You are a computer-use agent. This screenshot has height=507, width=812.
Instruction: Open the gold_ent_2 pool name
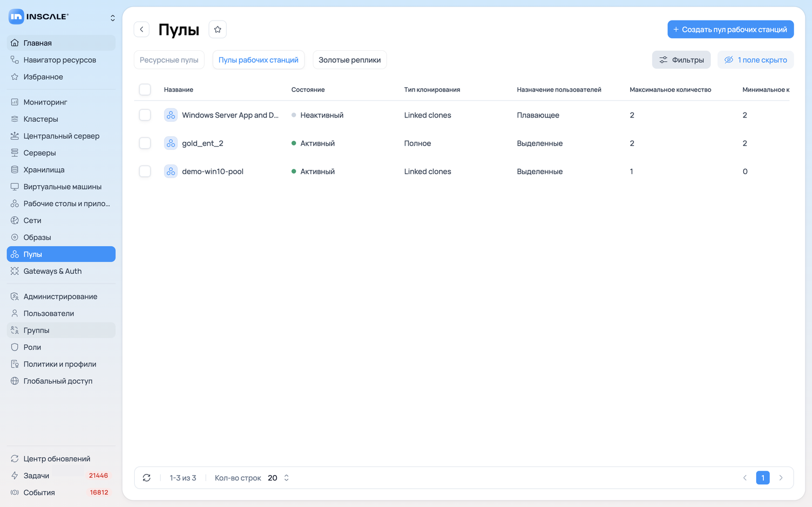pos(202,143)
